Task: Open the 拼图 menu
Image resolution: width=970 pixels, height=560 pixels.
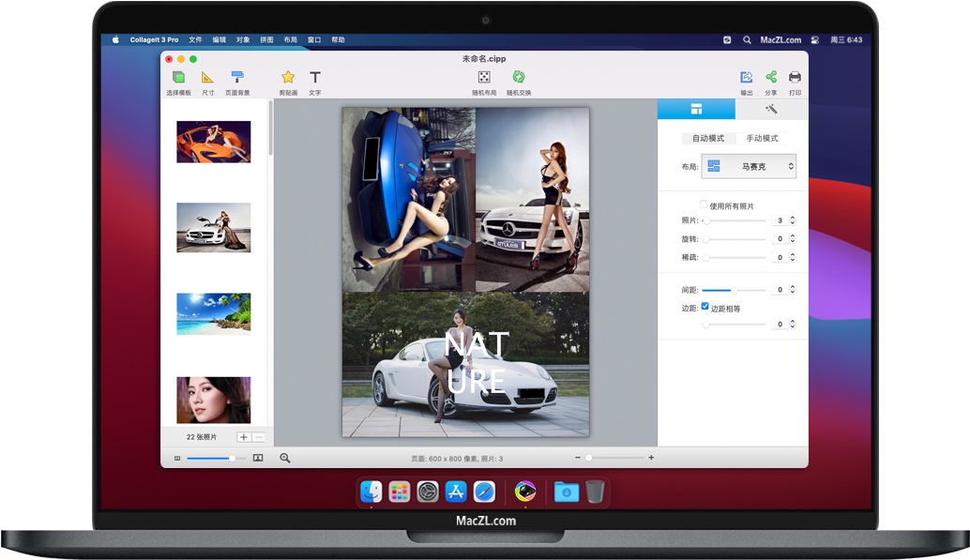Action: pyautogui.click(x=266, y=39)
